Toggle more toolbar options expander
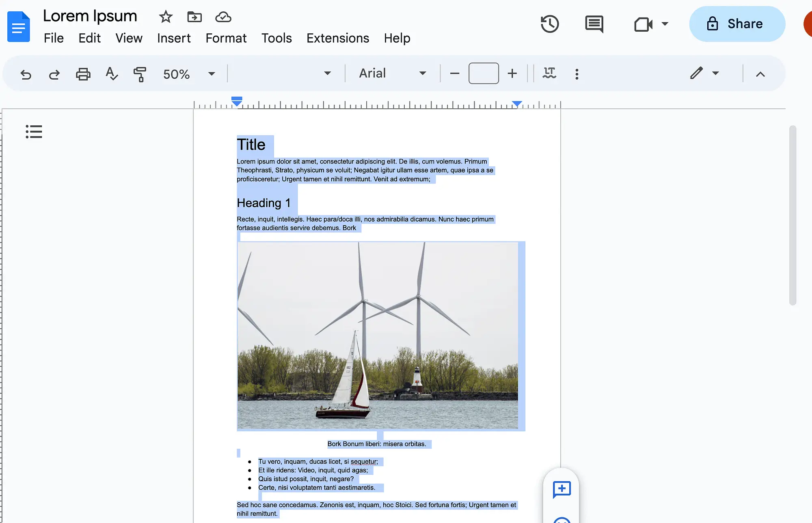Viewport: 812px width, 523px height. coord(760,73)
